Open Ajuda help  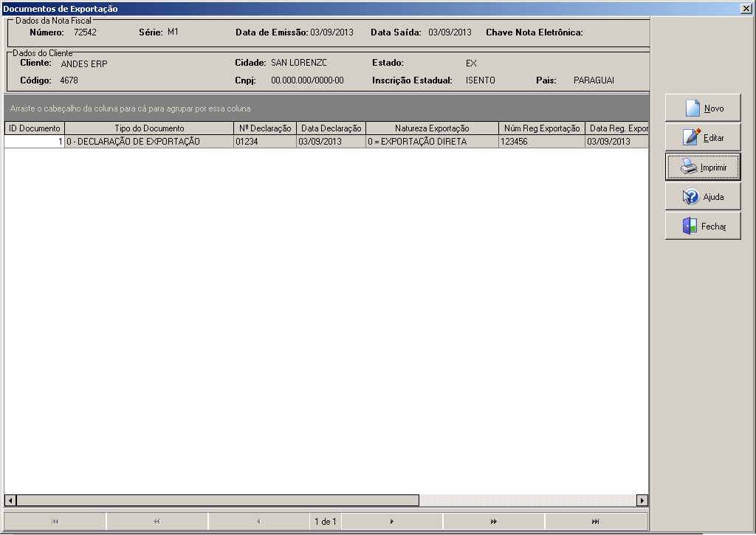(x=703, y=196)
